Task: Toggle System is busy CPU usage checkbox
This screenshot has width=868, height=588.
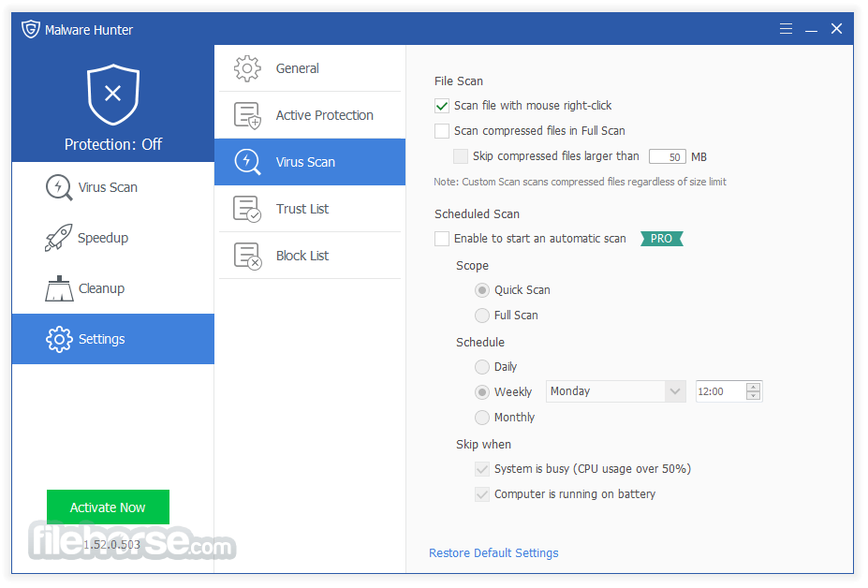Action: (x=482, y=469)
